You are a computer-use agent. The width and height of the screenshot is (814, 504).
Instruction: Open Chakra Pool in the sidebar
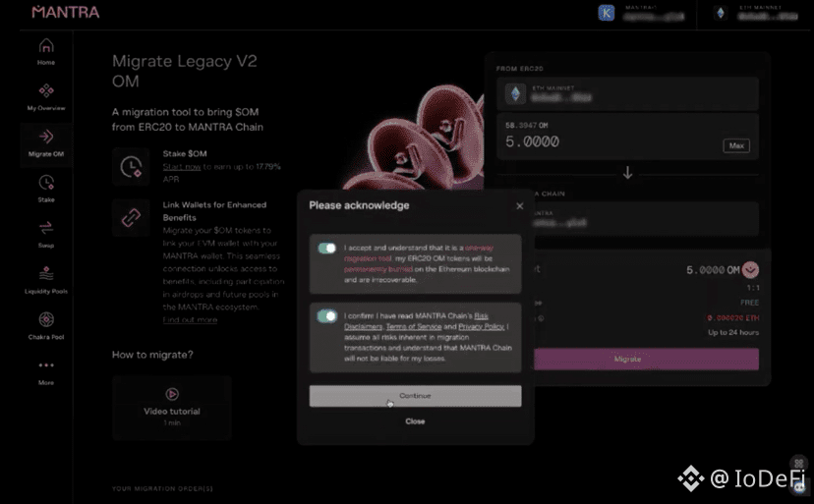pos(46,325)
